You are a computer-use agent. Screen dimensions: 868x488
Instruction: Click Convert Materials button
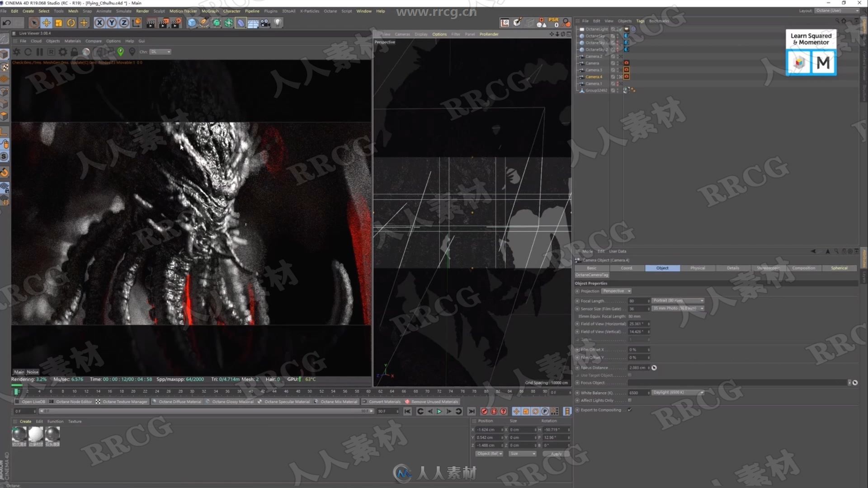[382, 402]
